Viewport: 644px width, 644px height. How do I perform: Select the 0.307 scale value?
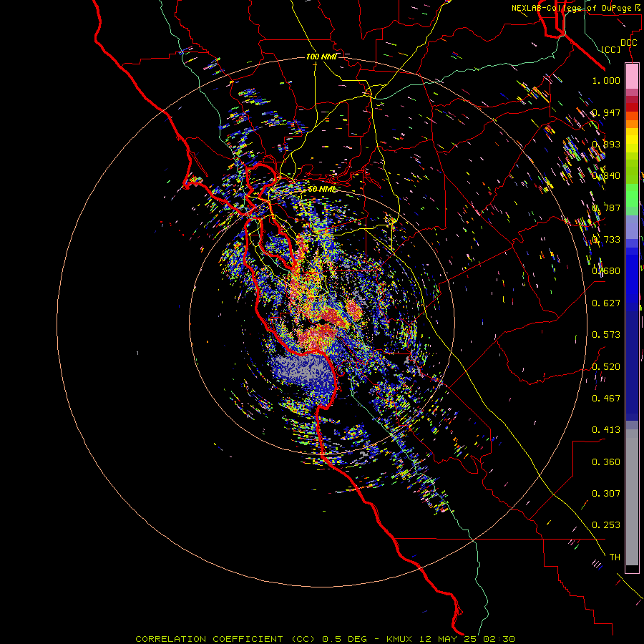[606, 494]
